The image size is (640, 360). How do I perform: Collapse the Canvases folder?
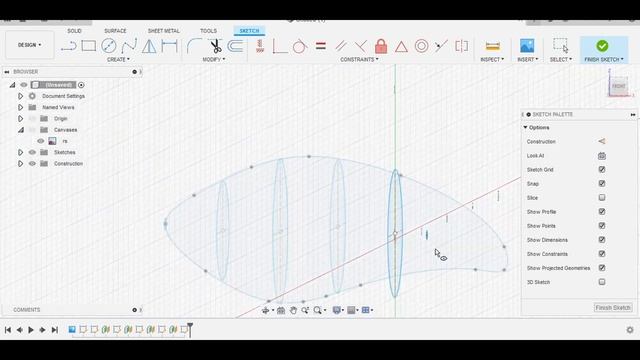pos(20,130)
